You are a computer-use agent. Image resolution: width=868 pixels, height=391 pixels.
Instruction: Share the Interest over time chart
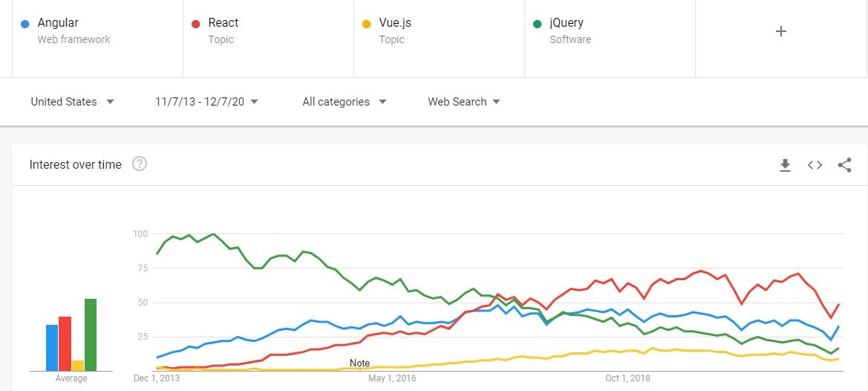[x=844, y=165]
